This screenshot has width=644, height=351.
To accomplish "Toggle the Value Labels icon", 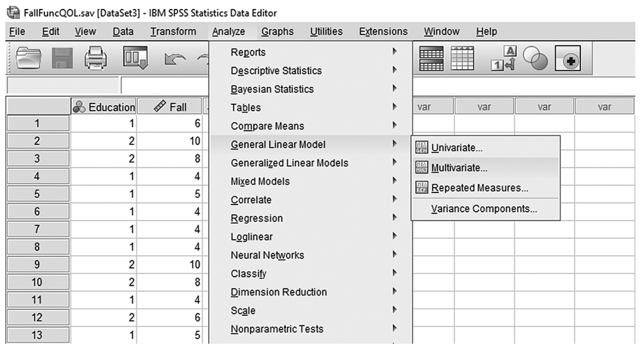I will click(503, 58).
